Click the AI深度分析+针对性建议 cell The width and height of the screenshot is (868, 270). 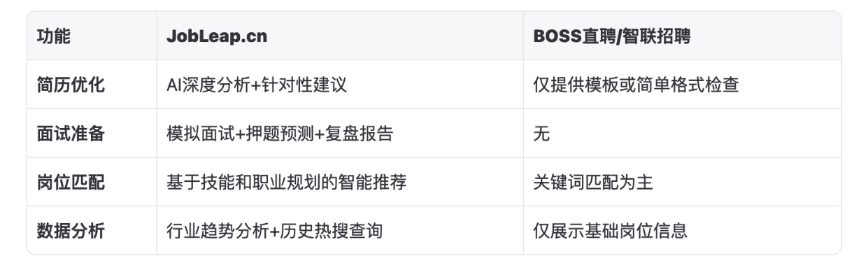coord(257,85)
